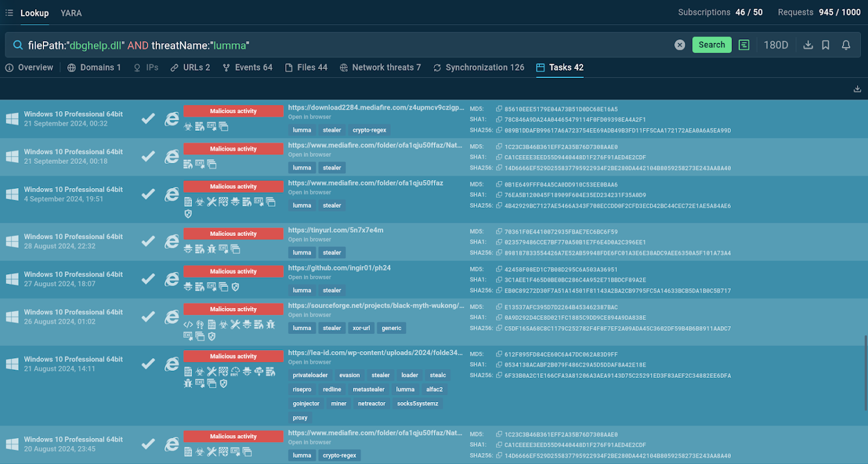This screenshot has height=464, width=868.
Task: Click the netreactor tag
Action: click(372, 403)
